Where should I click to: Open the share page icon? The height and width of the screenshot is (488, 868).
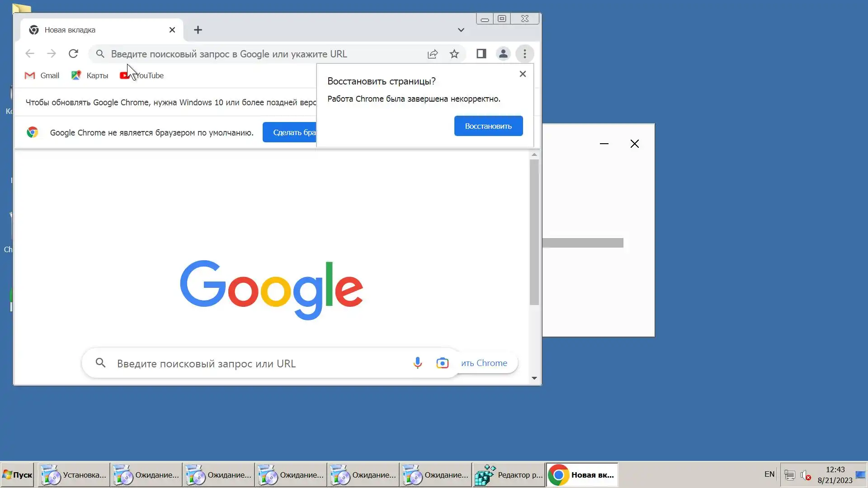click(x=433, y=54)
